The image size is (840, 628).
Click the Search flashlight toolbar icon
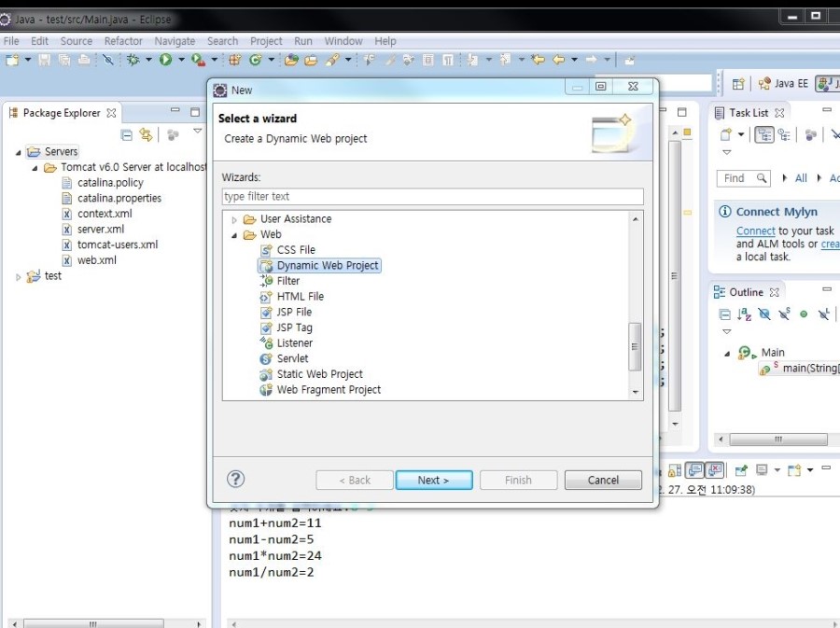pos(332,60)
